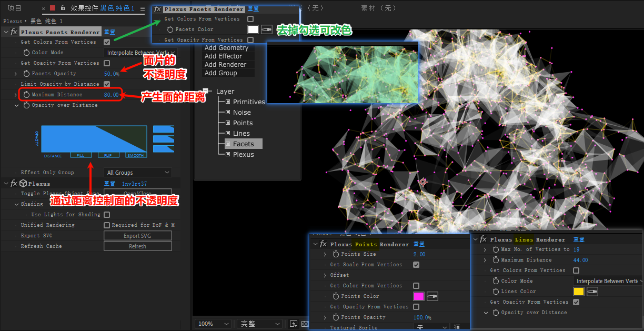Collapse Plexus Facets Renderer effect in left panel
The image size is (644, 331).
[5, 32]
